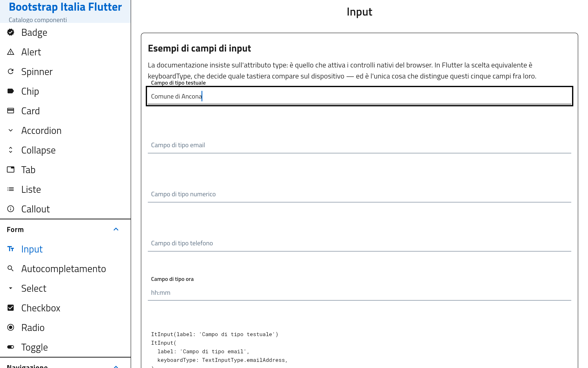Screen dimensions: 588x368
Task: Click the Input text-size icon
Action: (10, 249)
